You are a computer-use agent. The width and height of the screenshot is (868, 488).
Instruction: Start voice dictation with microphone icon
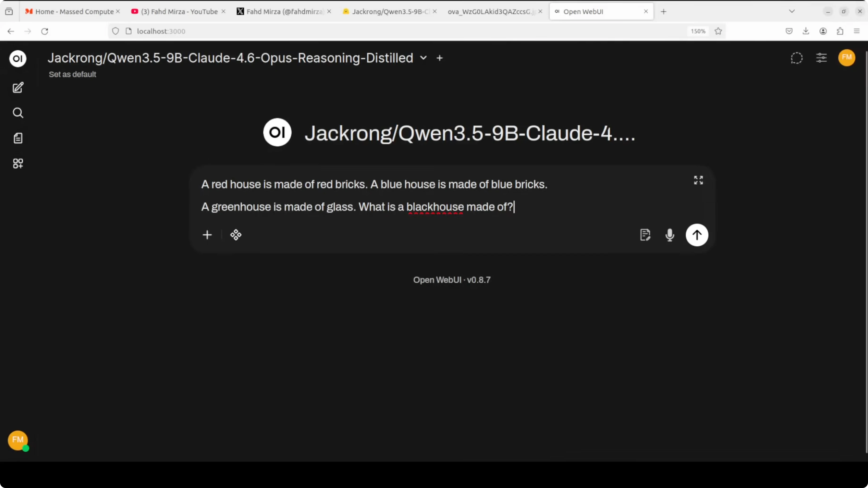point(670,235)
